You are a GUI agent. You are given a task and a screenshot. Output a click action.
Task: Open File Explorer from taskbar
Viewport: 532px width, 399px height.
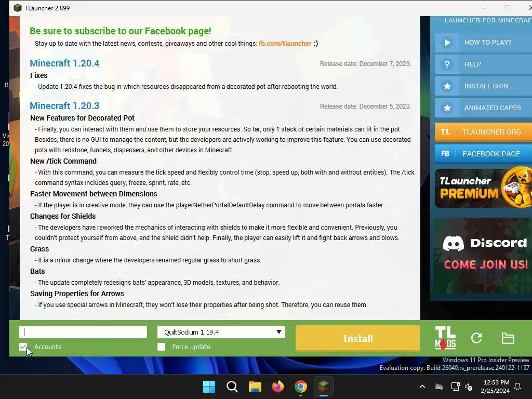tap(255, 387)
